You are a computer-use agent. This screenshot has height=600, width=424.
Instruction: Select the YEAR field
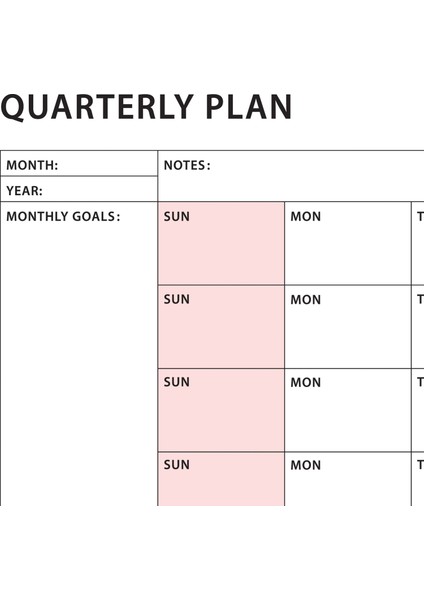(79, 189)
